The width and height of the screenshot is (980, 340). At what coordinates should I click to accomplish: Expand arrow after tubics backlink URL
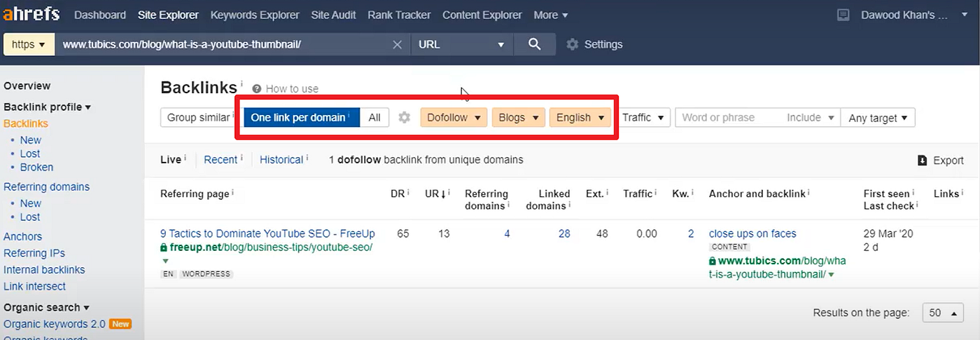pyautogui.click(x=832, y=275)
